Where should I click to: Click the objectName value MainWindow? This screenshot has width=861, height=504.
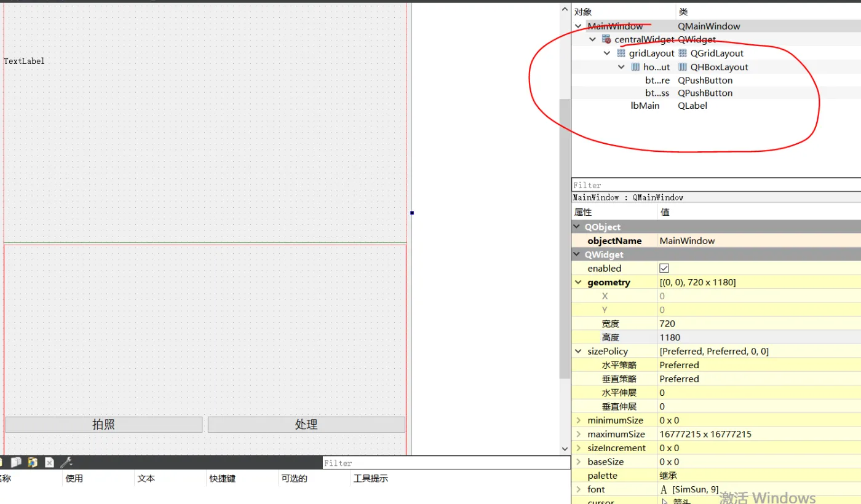point(687,241)
